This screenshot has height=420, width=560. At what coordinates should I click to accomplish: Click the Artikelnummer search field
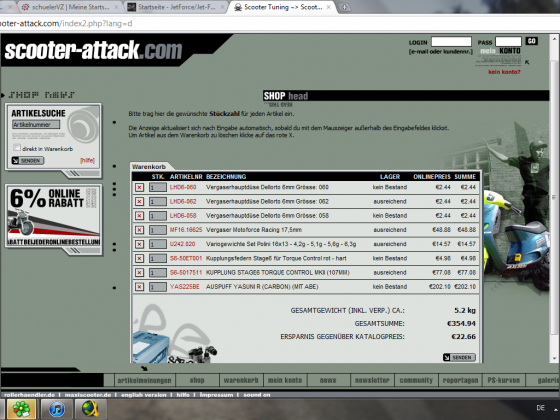click(x=36, y=124)
